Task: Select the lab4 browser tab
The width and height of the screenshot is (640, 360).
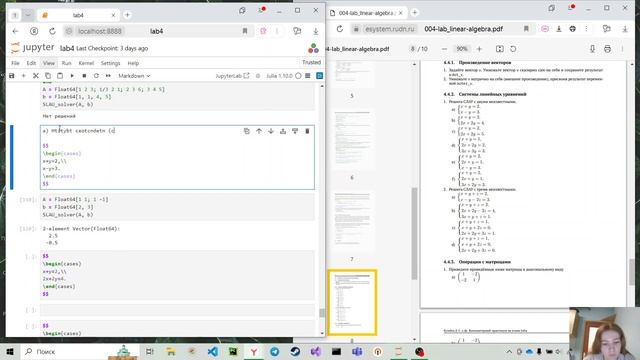Action: click(x=78, y=15)
